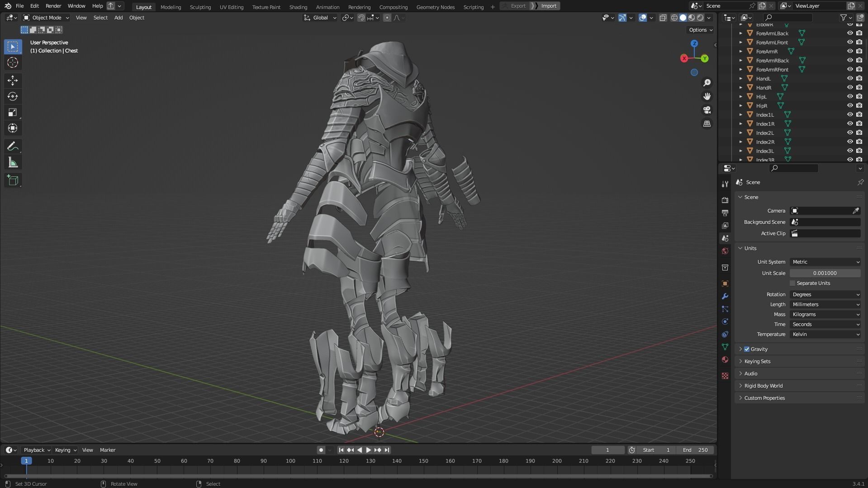Activate the Select Box tool
The image size is (868, 488).
click(13, 47)
